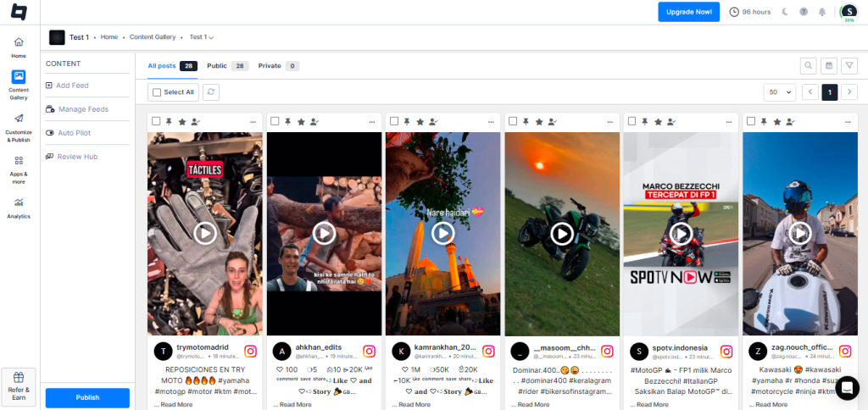Switch to All posts tab

(172, 66)
